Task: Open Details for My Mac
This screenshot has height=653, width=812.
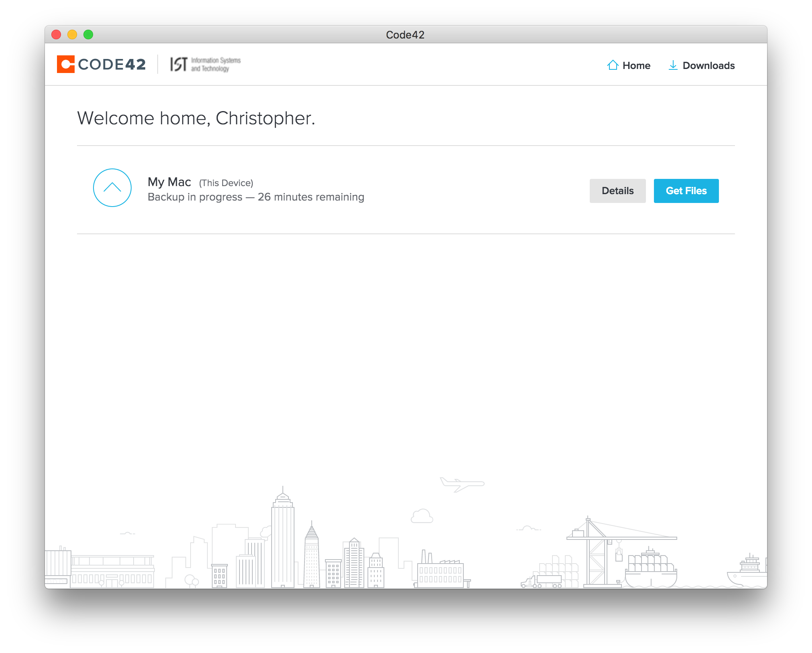Action: click(x=617, y=191)
